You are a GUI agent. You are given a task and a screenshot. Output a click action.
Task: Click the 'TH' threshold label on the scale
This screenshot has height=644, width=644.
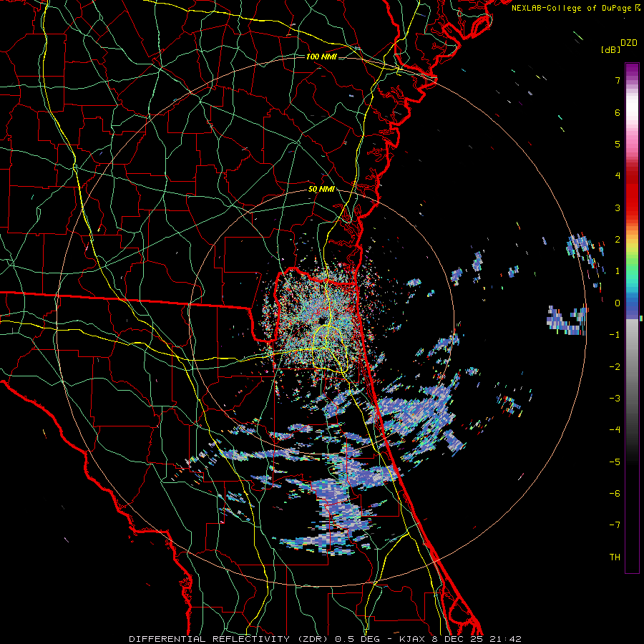point(615,557)
